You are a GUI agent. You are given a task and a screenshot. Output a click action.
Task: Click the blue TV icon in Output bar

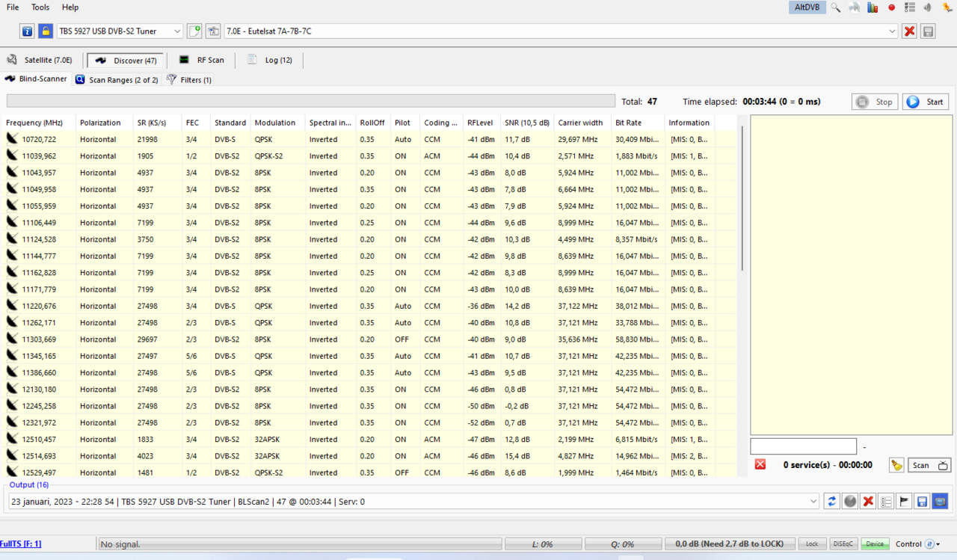(940, 501)
